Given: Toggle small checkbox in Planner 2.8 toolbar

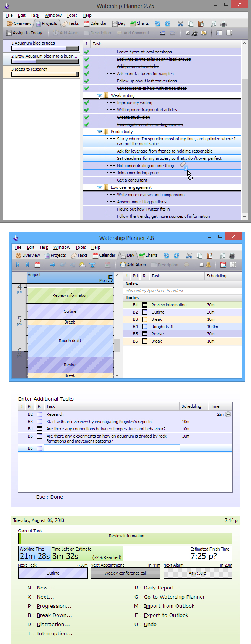Looking at the screenshot, I should tap(202, 265).
